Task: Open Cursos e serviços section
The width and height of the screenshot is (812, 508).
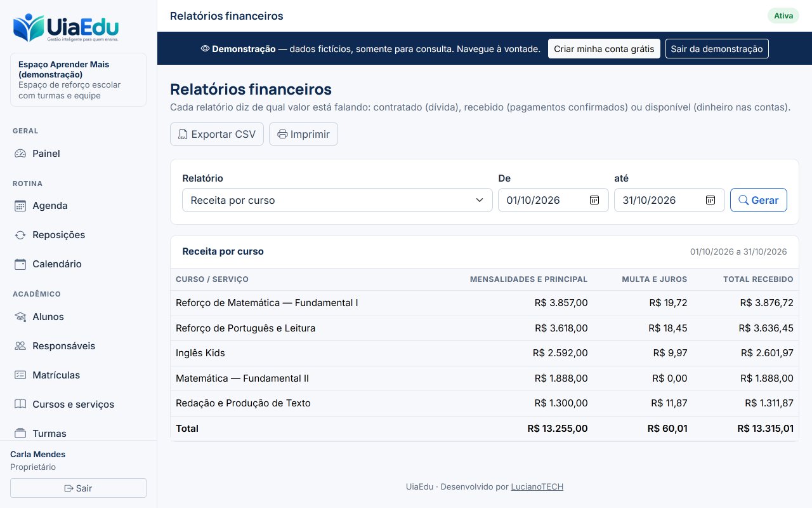Action: point(78,404)
